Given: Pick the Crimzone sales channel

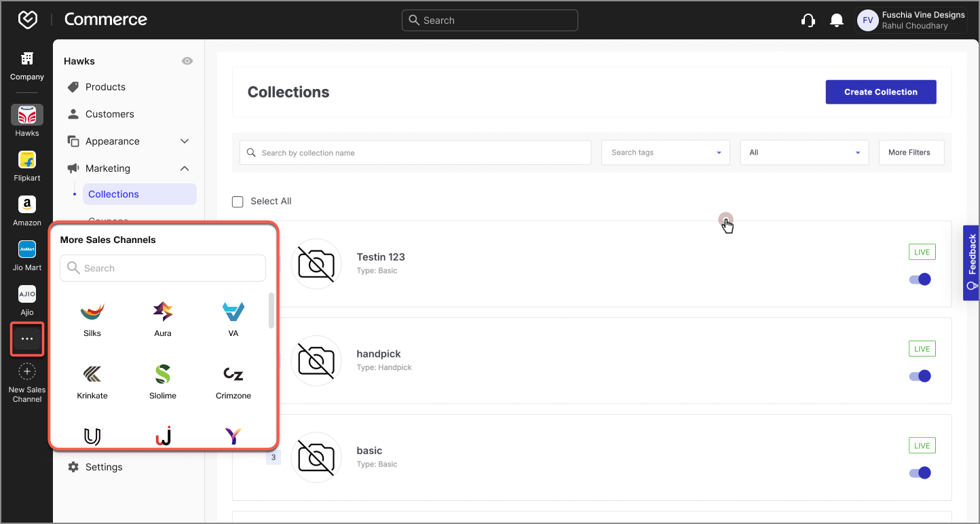Looking at the screenshot, I should [233, 375].
